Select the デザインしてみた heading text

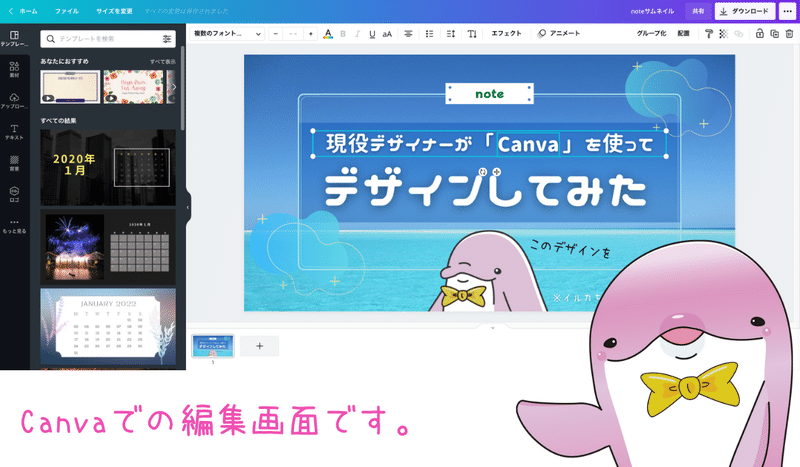(x=486, y=188)
